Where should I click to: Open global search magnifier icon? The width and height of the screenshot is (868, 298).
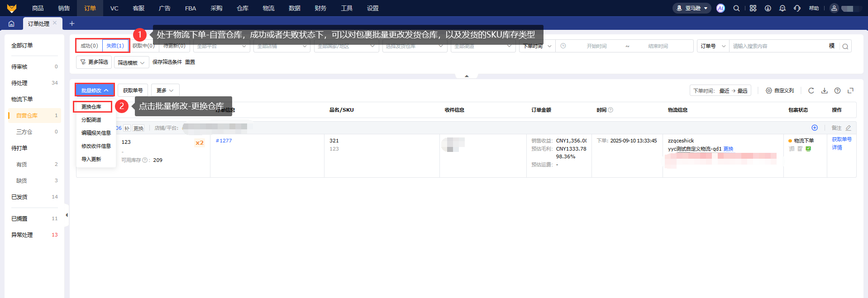(736, 8)
